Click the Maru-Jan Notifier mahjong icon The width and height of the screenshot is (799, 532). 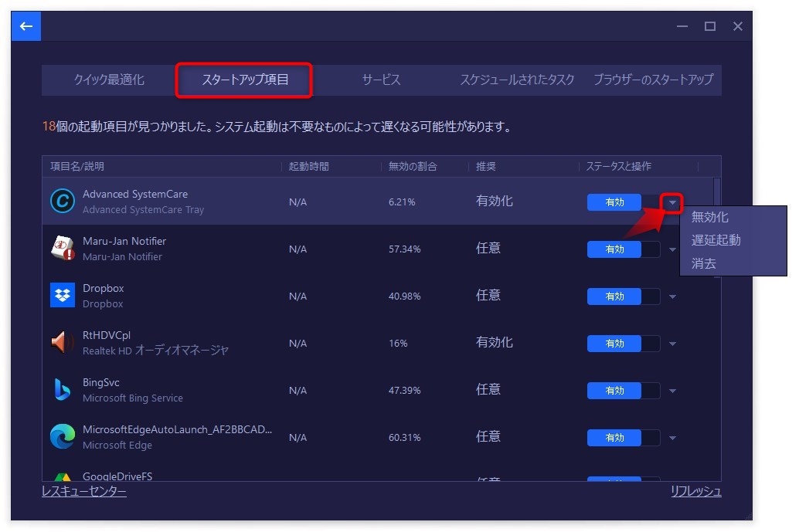63,248
